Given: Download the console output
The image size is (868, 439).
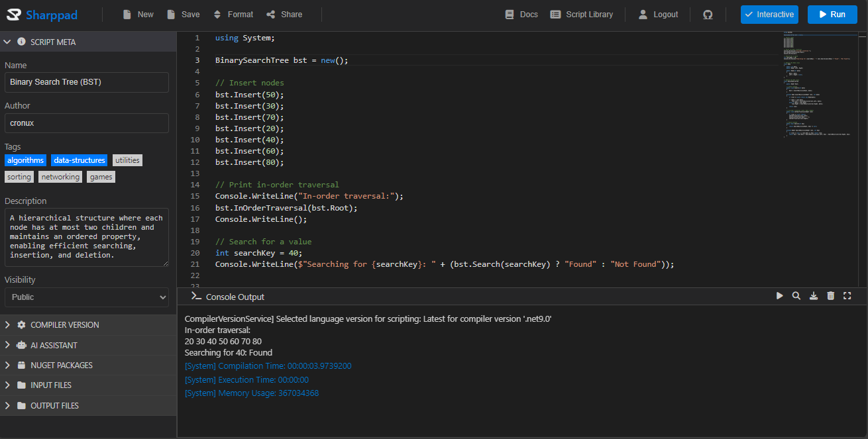Looking at the screenshot, I should coord(814,295).
